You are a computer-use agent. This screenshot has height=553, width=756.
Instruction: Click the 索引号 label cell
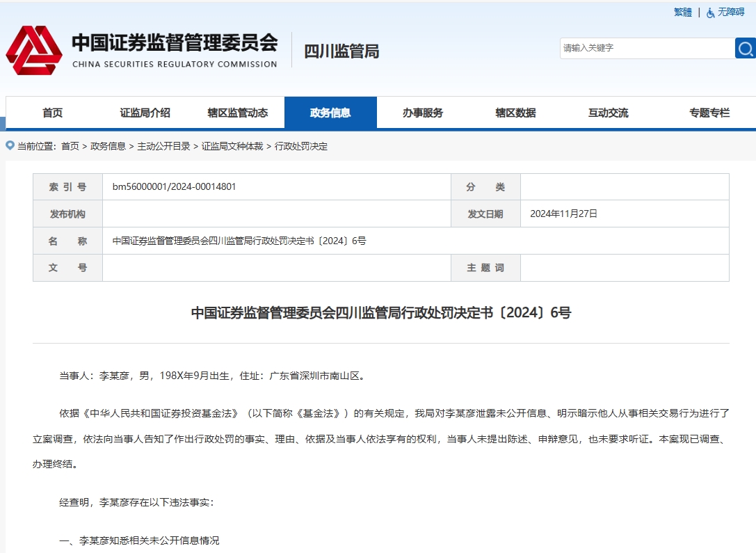tap(67, 186)
